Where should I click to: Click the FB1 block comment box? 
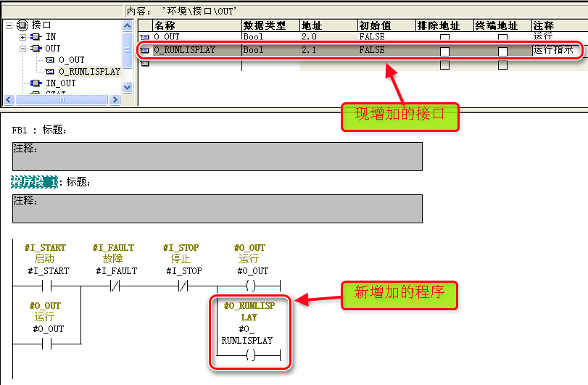[x=218, y=157]
